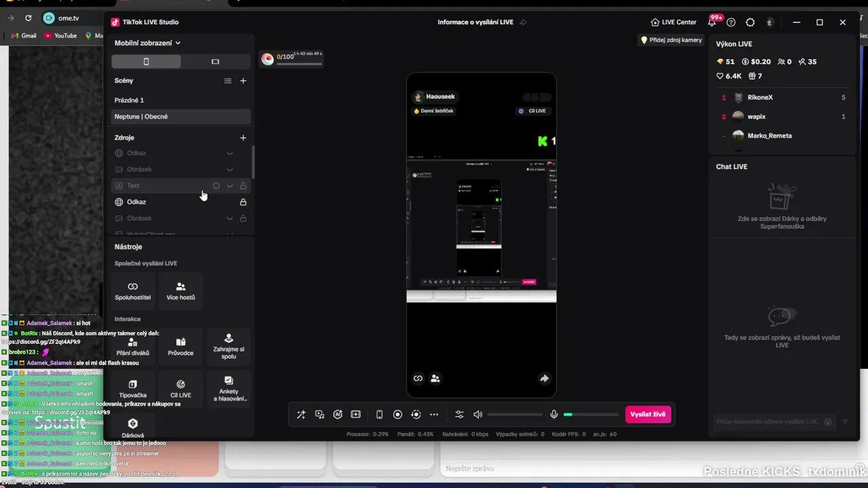
Task: Click the link icon in phone preview
Action: pos(418,379)
